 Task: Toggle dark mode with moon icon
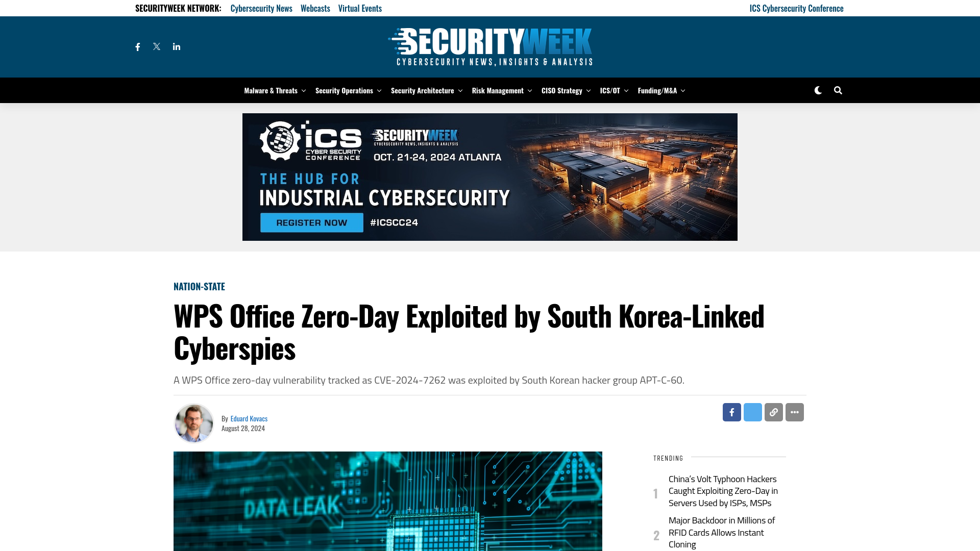pyautogui.click(x=818, y=90)
